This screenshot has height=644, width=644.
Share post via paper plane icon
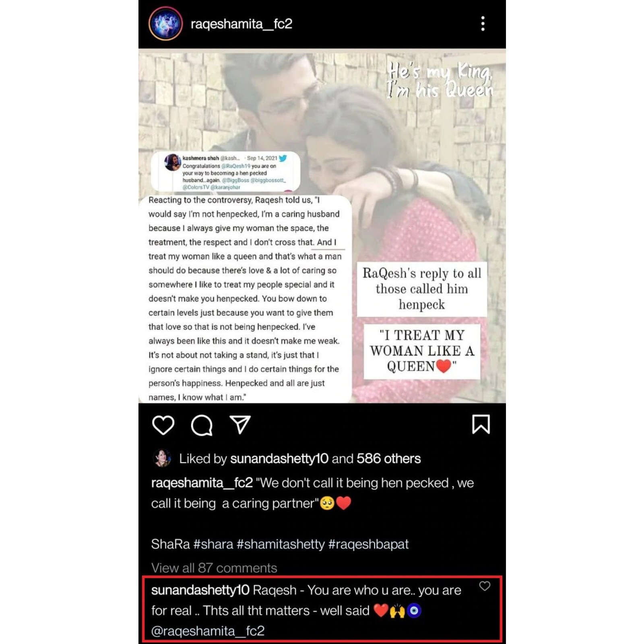tap(240, 425)
